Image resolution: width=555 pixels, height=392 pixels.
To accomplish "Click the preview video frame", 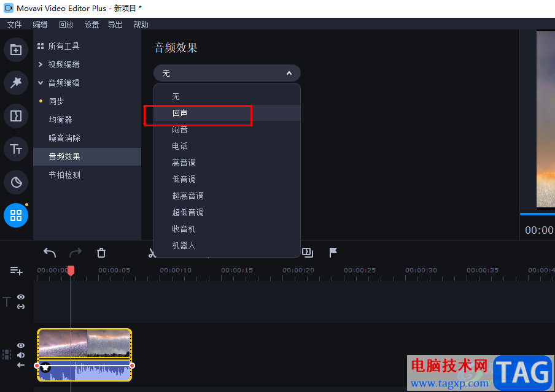I will [545, 119].
